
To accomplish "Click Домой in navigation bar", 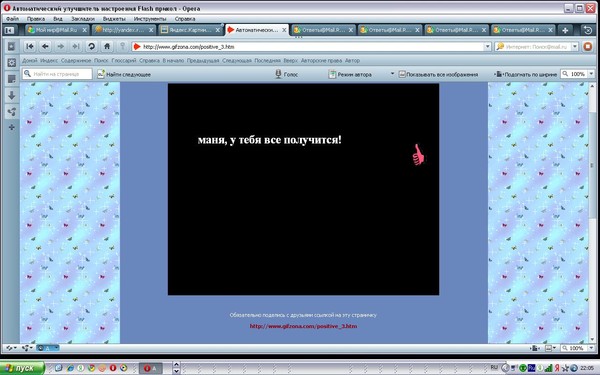I will pyautogui.click(x=29, y=60).
